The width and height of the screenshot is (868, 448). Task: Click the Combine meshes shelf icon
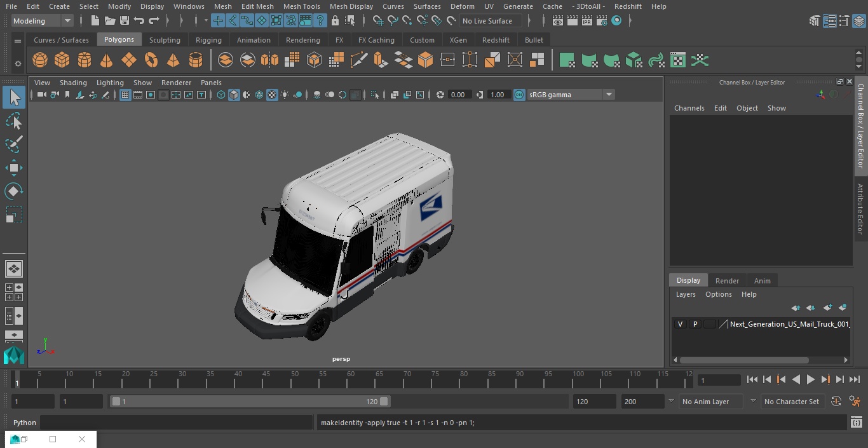[x=226, y=60]
